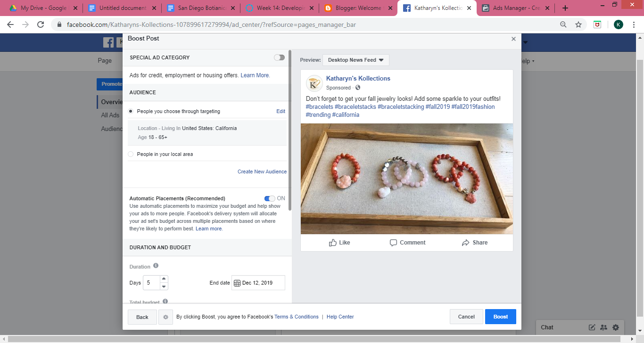Image resolution: width=644 pixels, height=343 pixels.
Task: Switch to My Drive browser tab
Action: point(43,8)
